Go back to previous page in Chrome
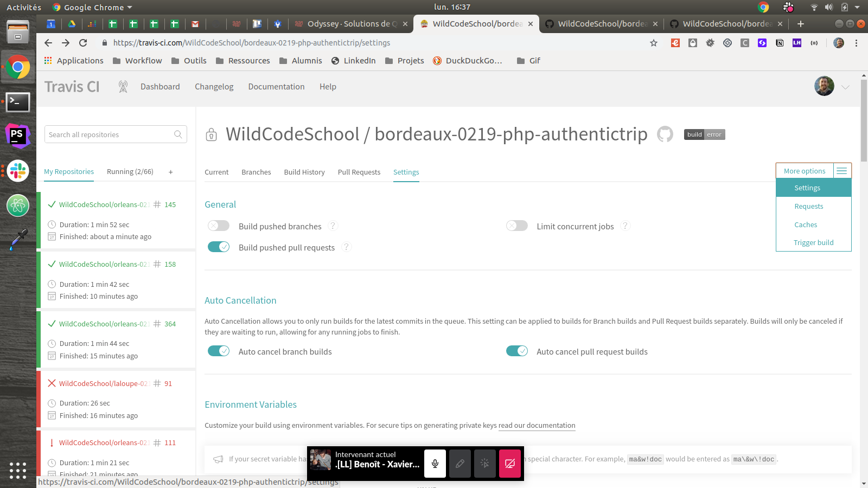This screenshot has height=488, width=868. 48,43
